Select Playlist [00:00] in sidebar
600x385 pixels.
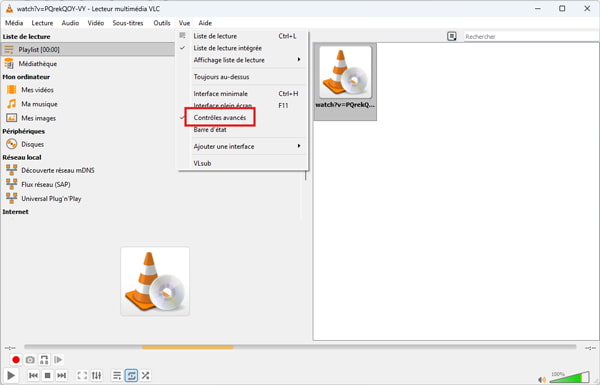click(88, 49)
